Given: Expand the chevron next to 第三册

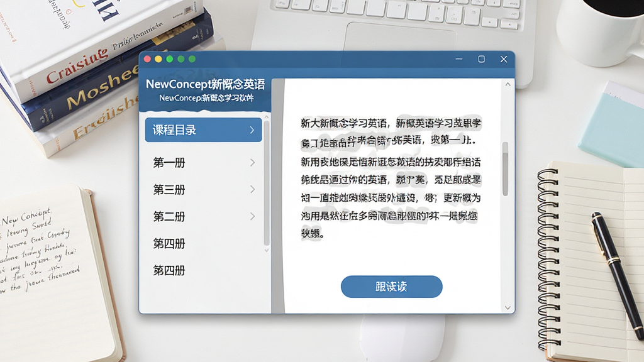Looking at the screenshot, I should click(x=253, y=190).
